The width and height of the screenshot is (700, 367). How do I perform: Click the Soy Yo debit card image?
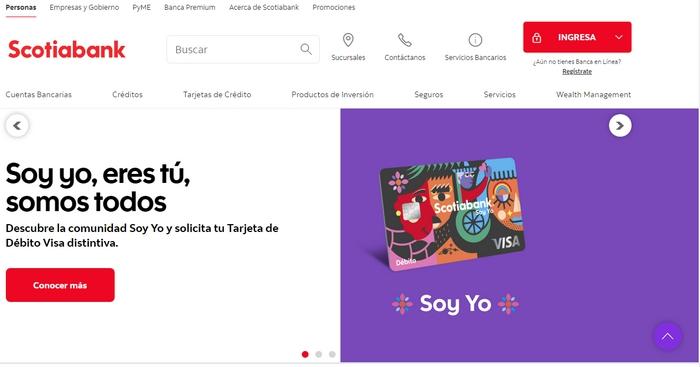click(451, 213)
